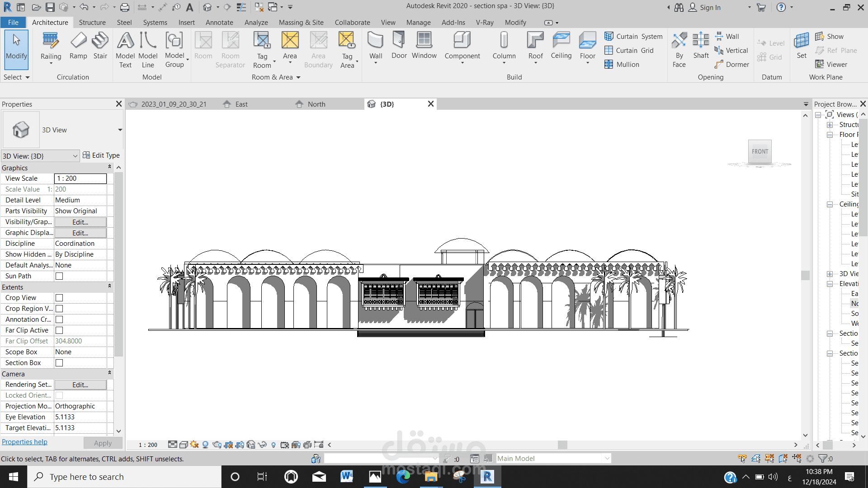868x488 pixels.
Task: Click the FRONT face of the ViewCube
Action: click(760, 152)
